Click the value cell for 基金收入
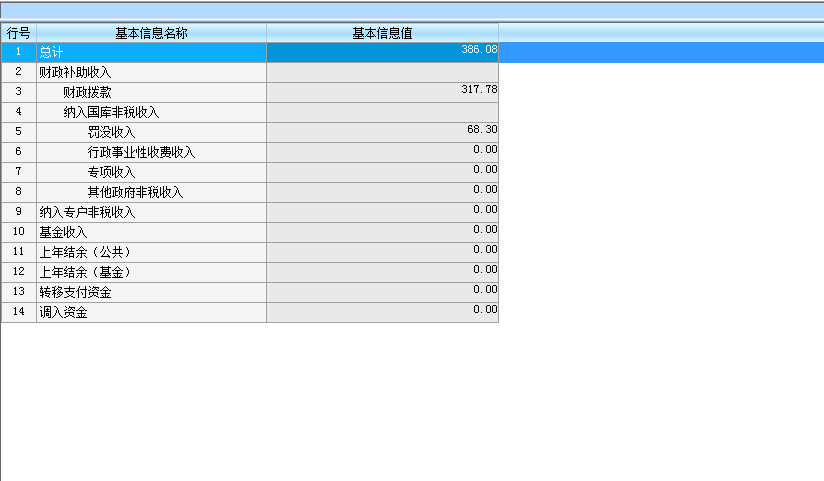 click(382, 232)
